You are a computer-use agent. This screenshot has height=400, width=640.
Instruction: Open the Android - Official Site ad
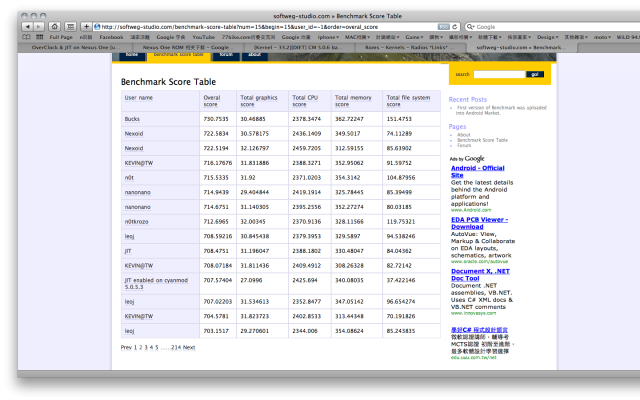point(478,171)
